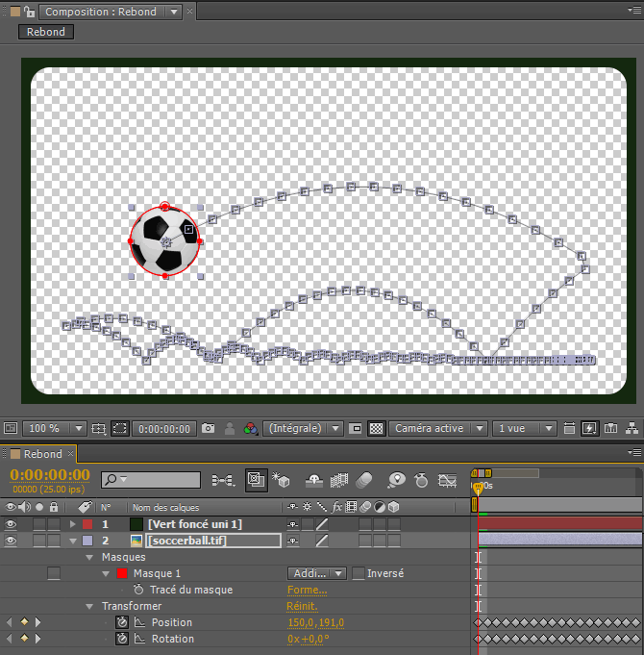Open timeline panel menu icon at right

point(634,452)
